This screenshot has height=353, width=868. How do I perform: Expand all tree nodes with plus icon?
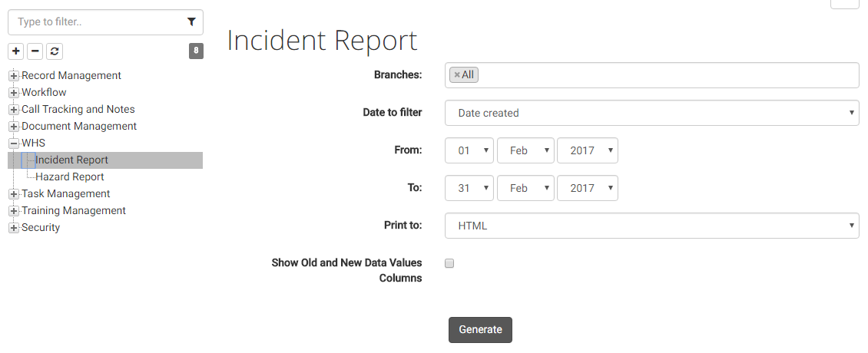click(x=16, y=51)
